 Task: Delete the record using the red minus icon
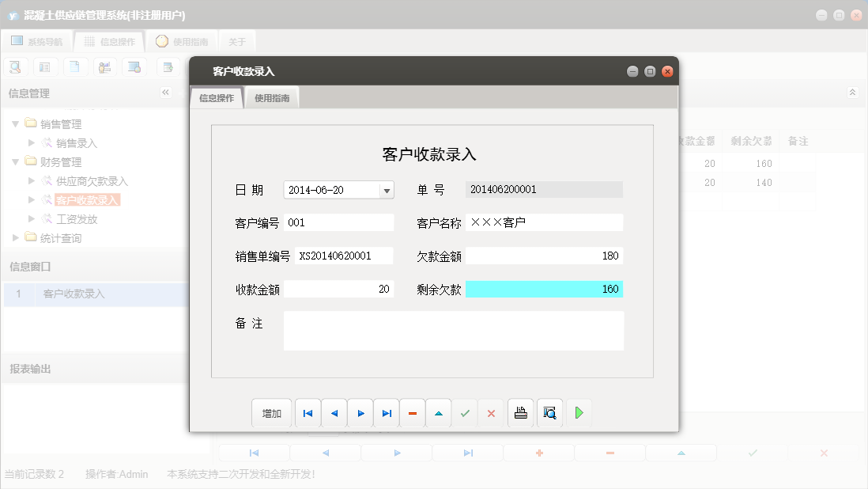pos(412,412)
